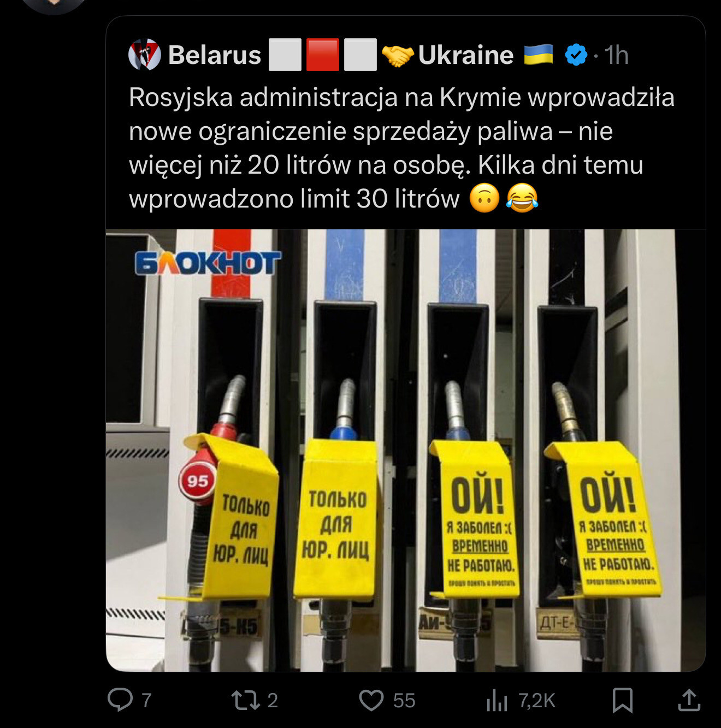This screenshot has height=728, width=721.
Task: Click the repost count 2
Action: click(x=273, y=700)
